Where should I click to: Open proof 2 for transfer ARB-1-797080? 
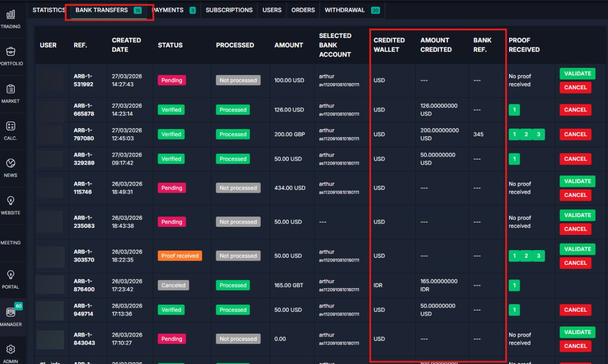click(526, 134)
